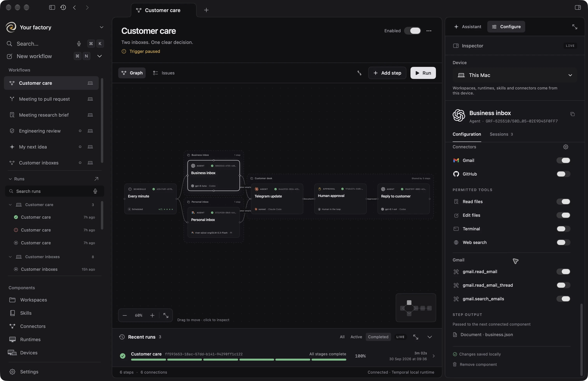Switch to the Assistant tab
This screenshot has width=588, height=381.
coord(468,27)
